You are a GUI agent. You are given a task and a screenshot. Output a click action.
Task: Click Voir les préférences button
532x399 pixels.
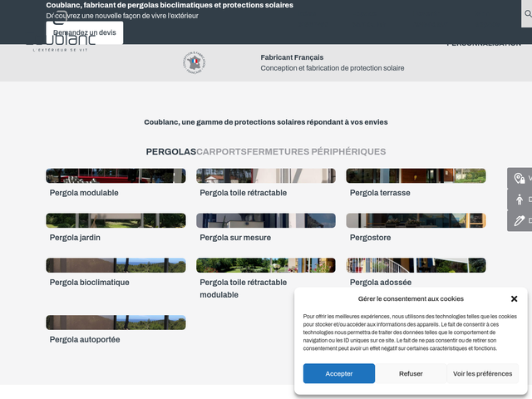482,373
